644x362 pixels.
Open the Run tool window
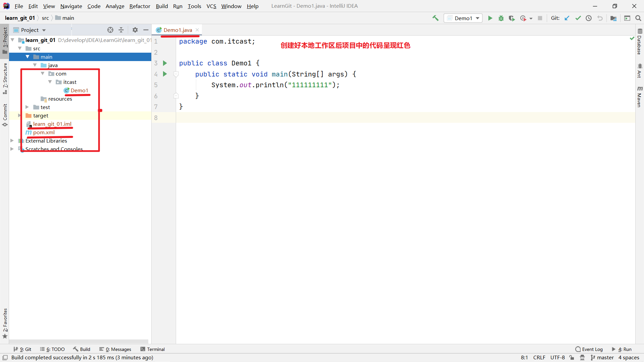coord(622,349)
